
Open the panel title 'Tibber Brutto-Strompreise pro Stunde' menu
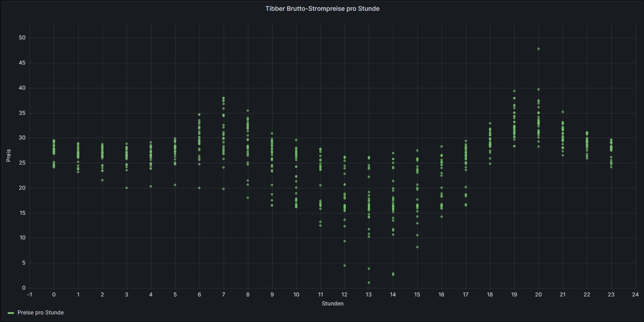(x=322, y=9)
